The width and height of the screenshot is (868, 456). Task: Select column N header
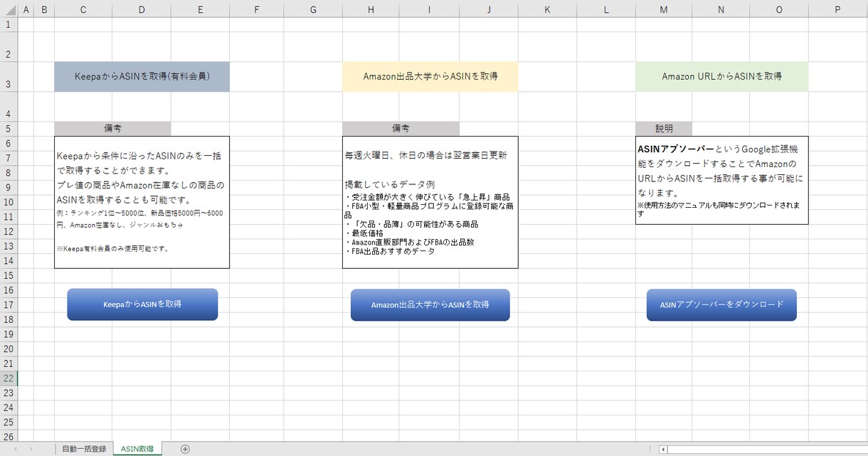coord(721,9)
